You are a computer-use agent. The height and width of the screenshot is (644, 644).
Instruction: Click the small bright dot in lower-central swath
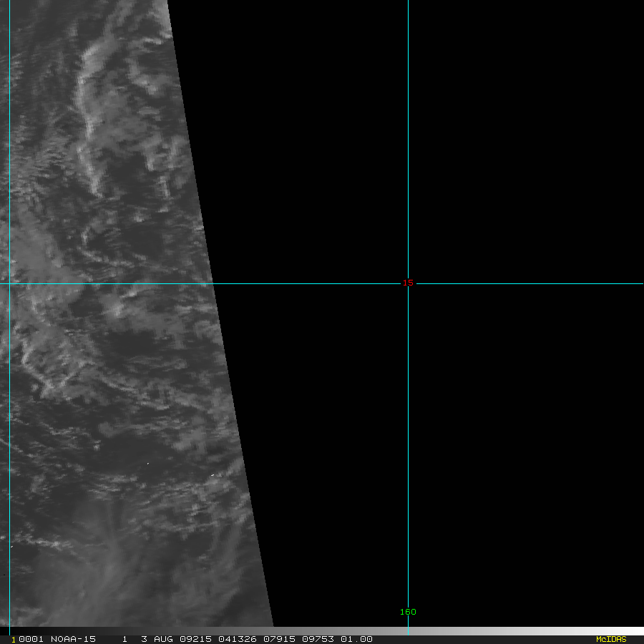(x=147, y=463)
